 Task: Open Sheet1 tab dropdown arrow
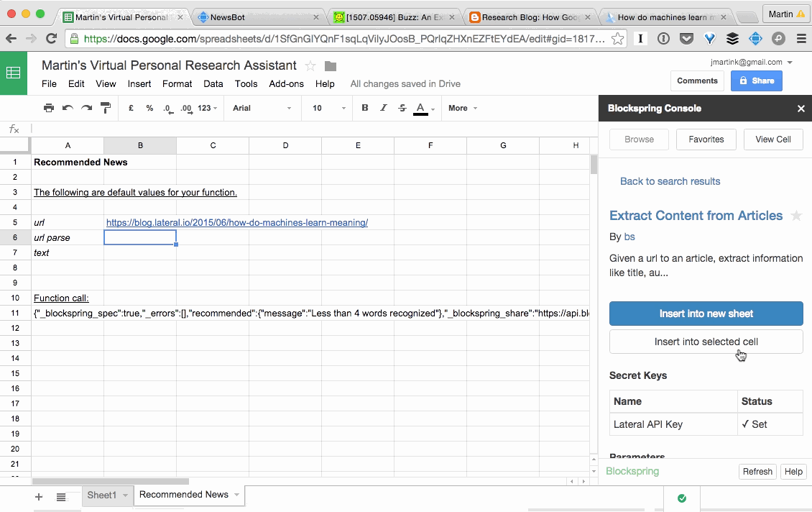pyautogui.click(x=125, y=495)
